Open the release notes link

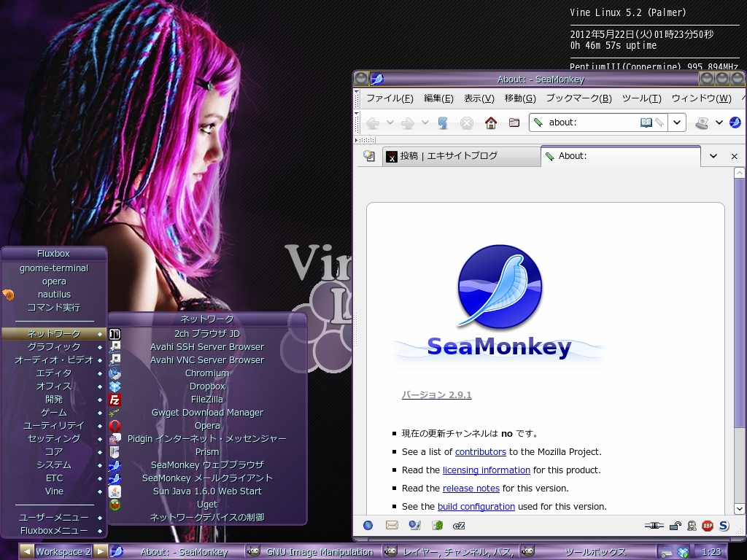tap(471, 489)
